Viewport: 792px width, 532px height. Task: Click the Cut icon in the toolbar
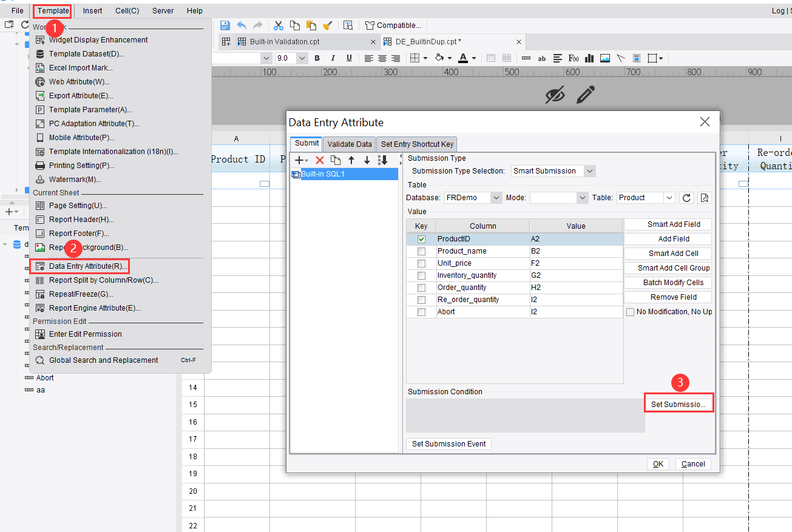pyautogui.click(x=278, y=25)
